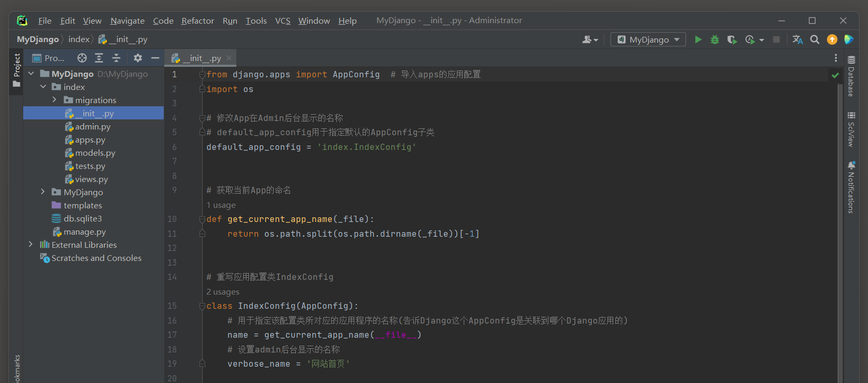Expand External Libraries
Image resolution: width=868 pixels, height=383 pixels.
click(x=31, y=245)
